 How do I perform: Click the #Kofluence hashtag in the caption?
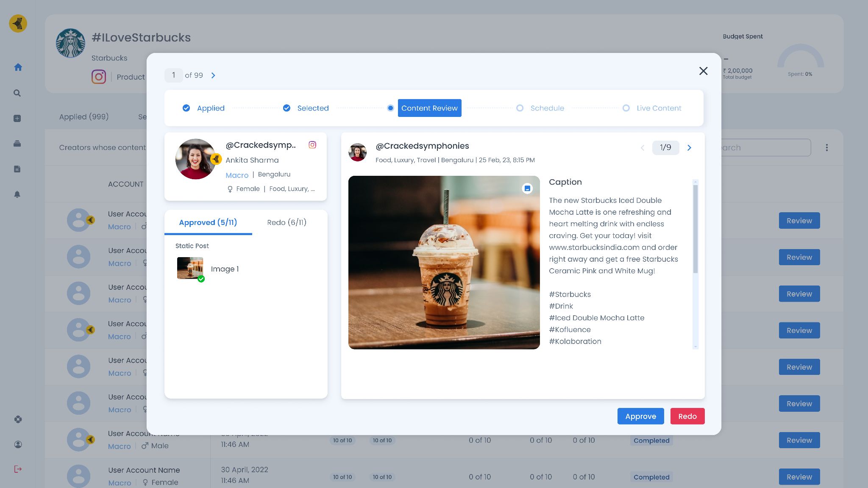(x=570, y=330)
